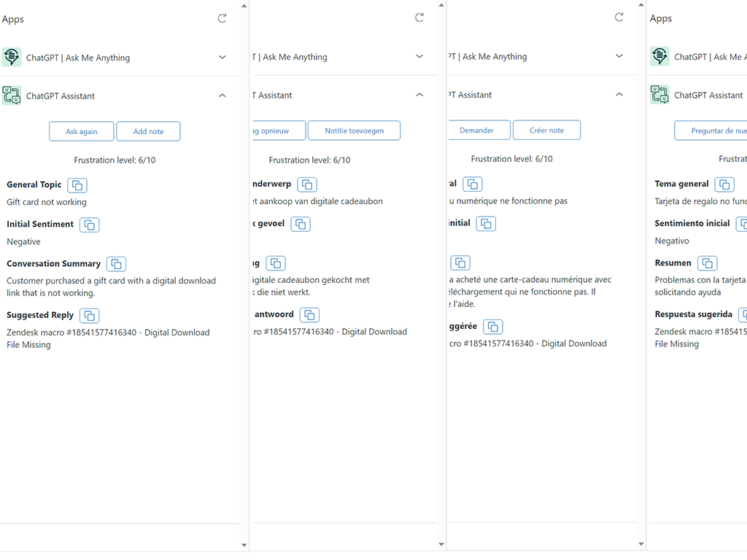Collapse the ChatGPT Assistant section in English panel

222,96
